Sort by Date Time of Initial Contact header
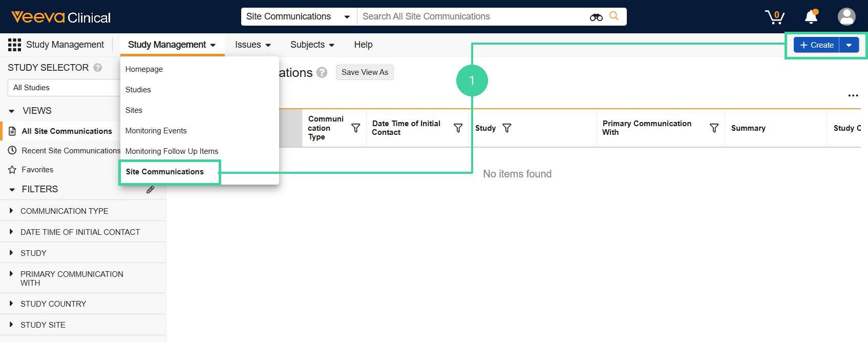The image size is (868, 342). click(406, 128)
